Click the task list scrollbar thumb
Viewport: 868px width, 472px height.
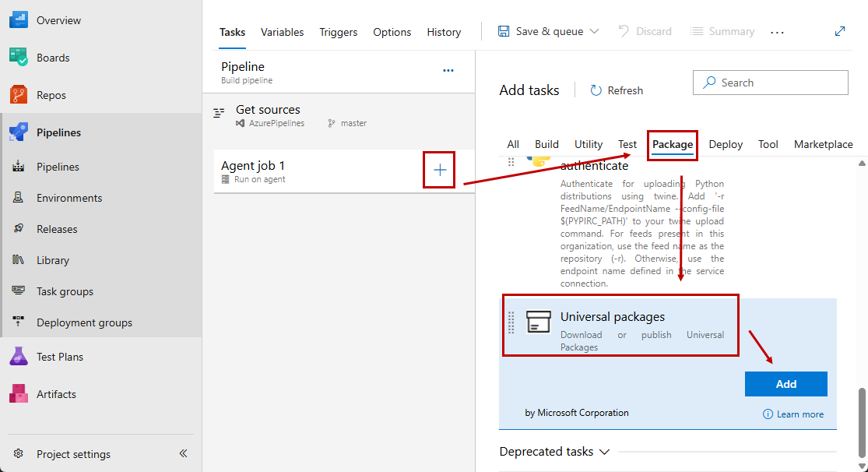pos(862,423)
